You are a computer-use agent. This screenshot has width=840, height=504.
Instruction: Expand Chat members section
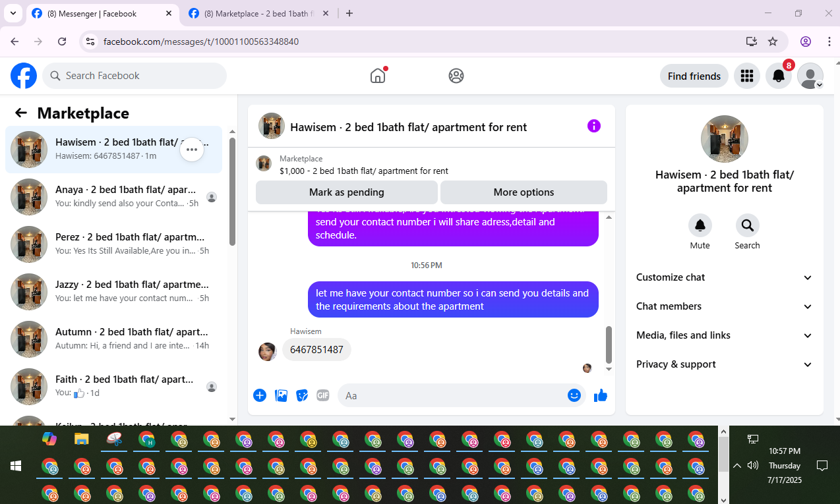pos(725,306)
